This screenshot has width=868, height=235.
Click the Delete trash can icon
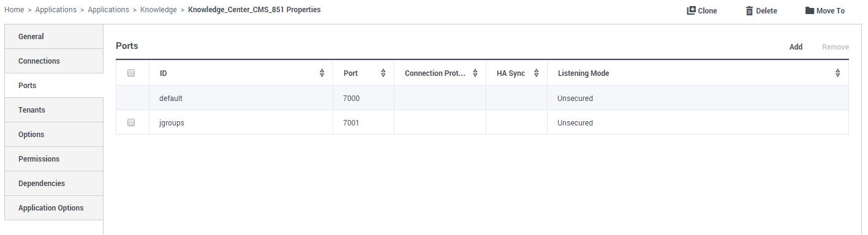pyautogui.click(x=749, y=10)
